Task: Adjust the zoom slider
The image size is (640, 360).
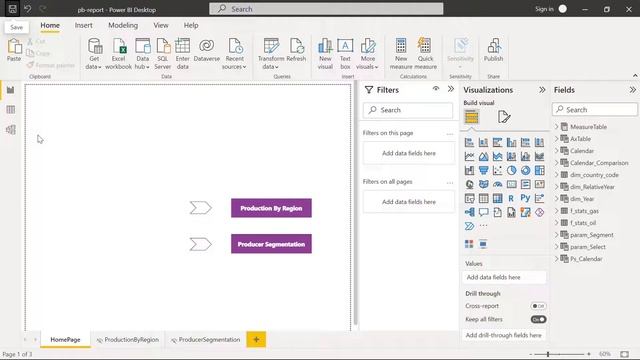Action: 548,354
